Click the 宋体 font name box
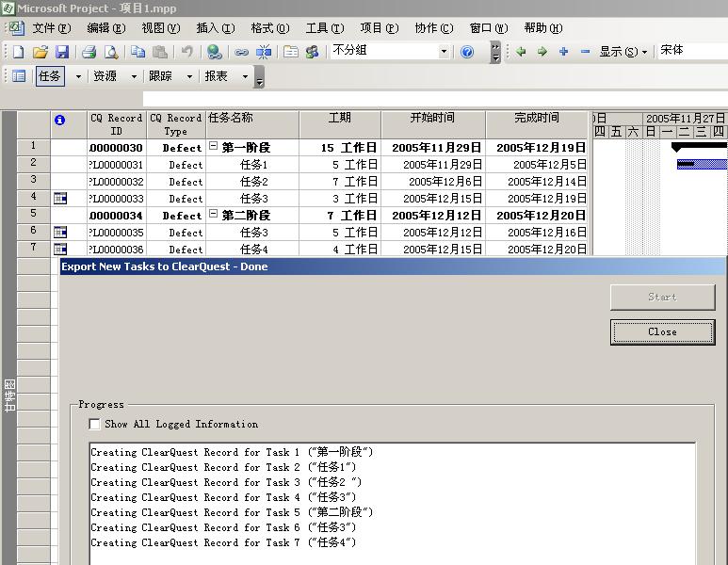 (692, 51)
